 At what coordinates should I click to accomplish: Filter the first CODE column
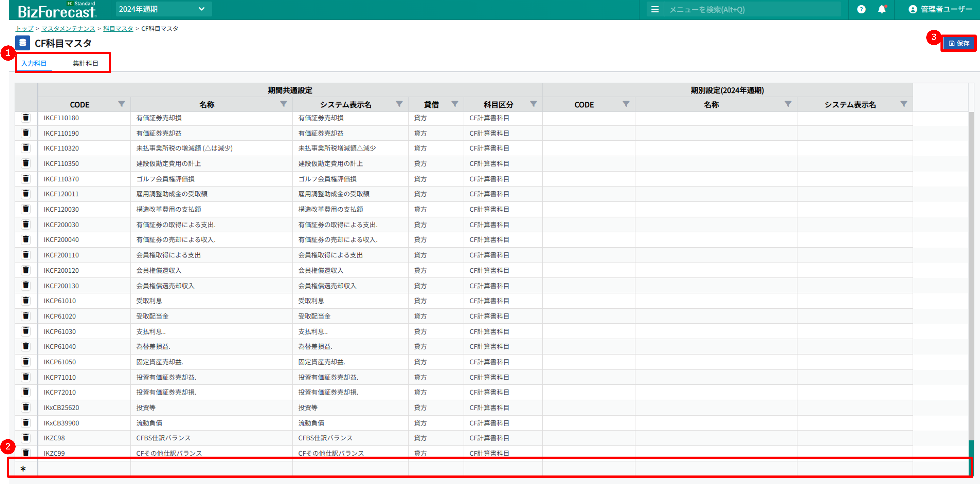click(x=121, y=104)
